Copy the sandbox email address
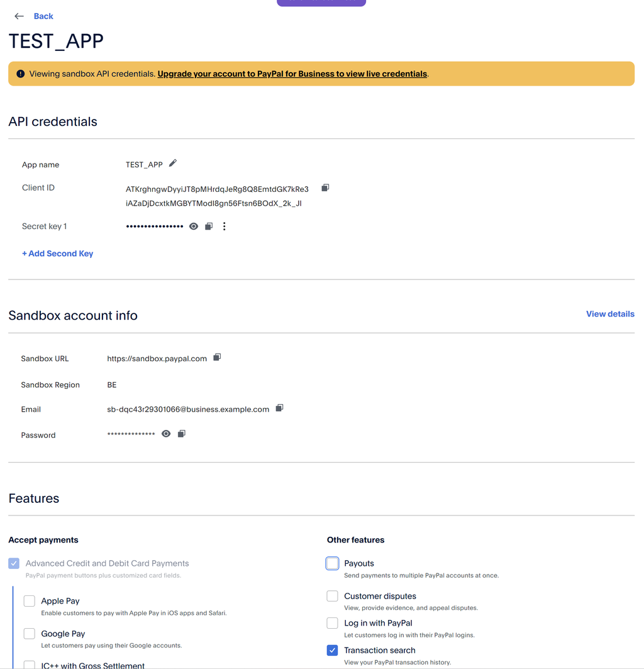Screen dimensions: 644x669 click(x=279, y=408)
